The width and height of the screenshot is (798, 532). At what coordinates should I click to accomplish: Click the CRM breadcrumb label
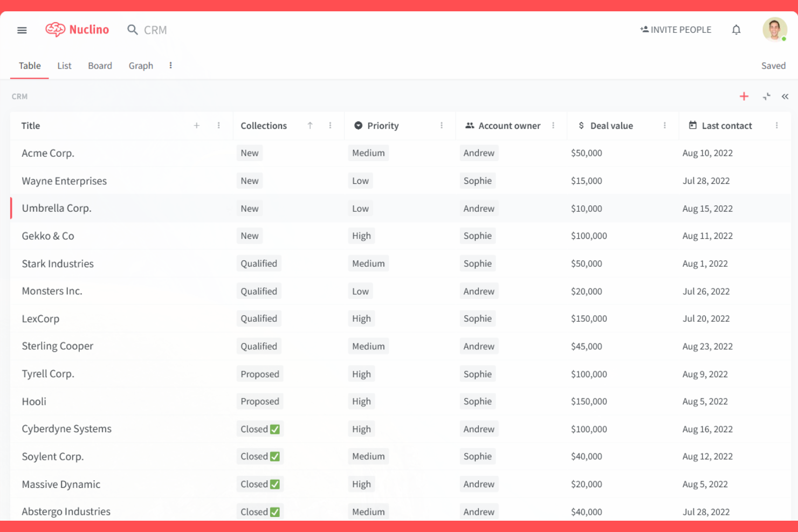pyautogui.click(x=19, y=96)
